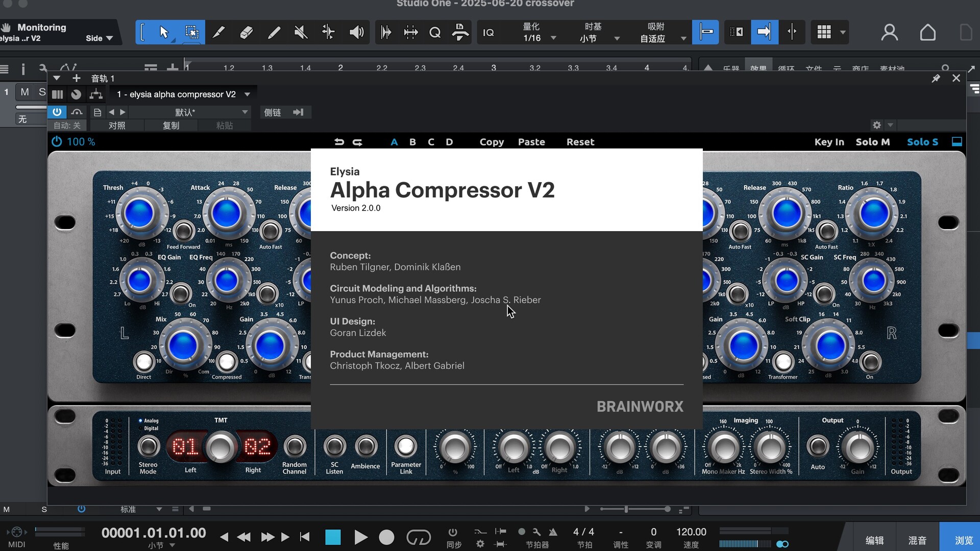Select the Mute tool

click(x=301, y=32)
